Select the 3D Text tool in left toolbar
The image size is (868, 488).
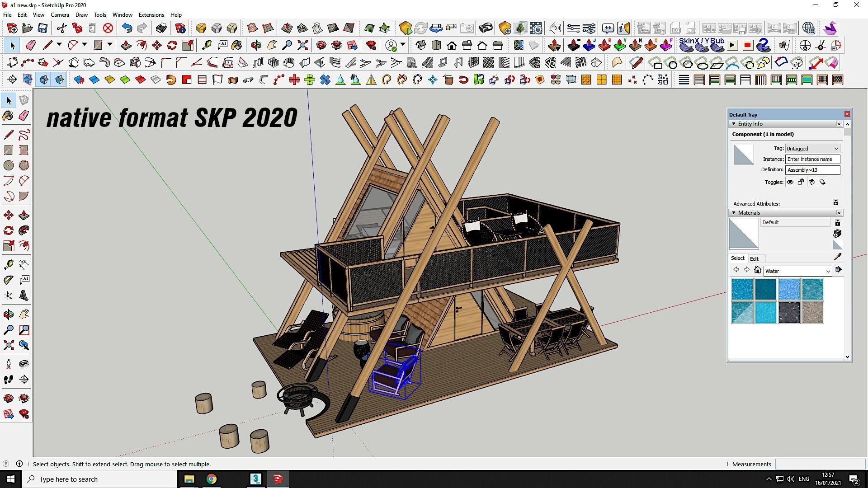click(x=24, y=296)
